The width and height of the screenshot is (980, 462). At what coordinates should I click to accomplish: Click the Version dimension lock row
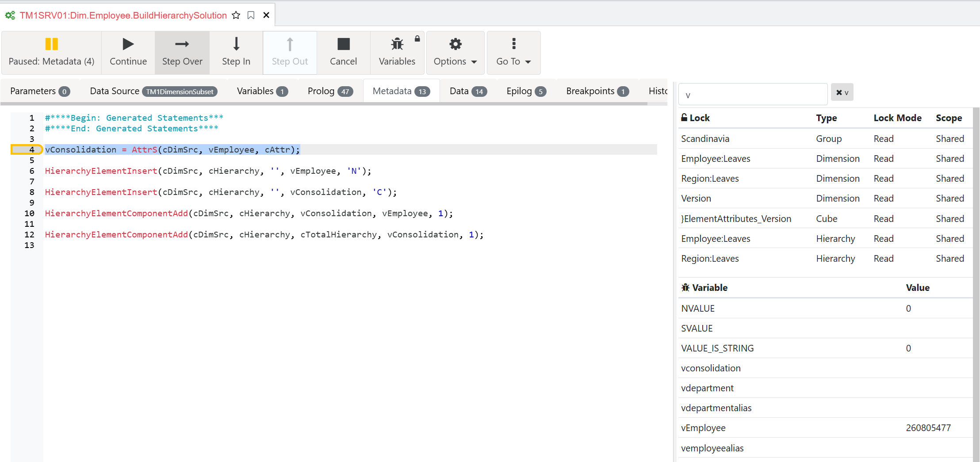(825, 199)
